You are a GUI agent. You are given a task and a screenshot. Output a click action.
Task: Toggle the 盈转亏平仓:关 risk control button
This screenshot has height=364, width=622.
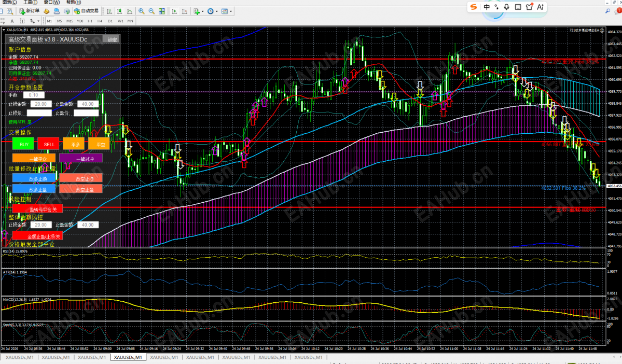pyautogui.click(x=37, y=209)
